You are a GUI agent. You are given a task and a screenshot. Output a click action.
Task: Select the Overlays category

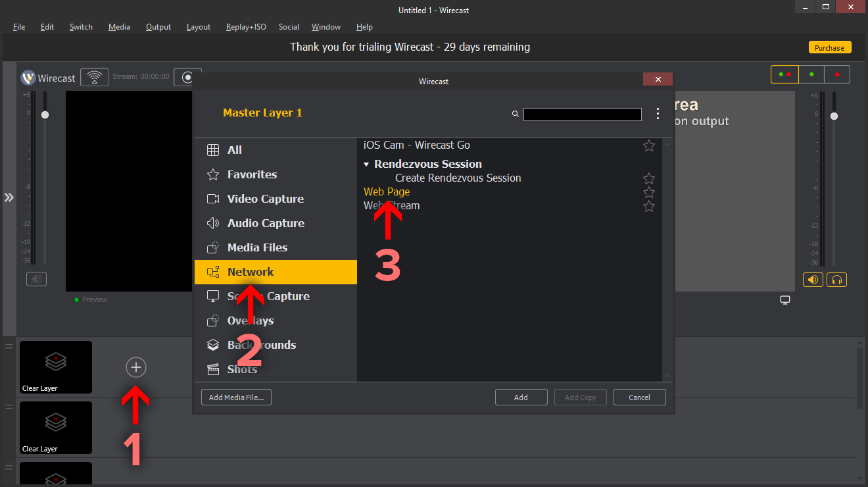[x=276, y=320]
